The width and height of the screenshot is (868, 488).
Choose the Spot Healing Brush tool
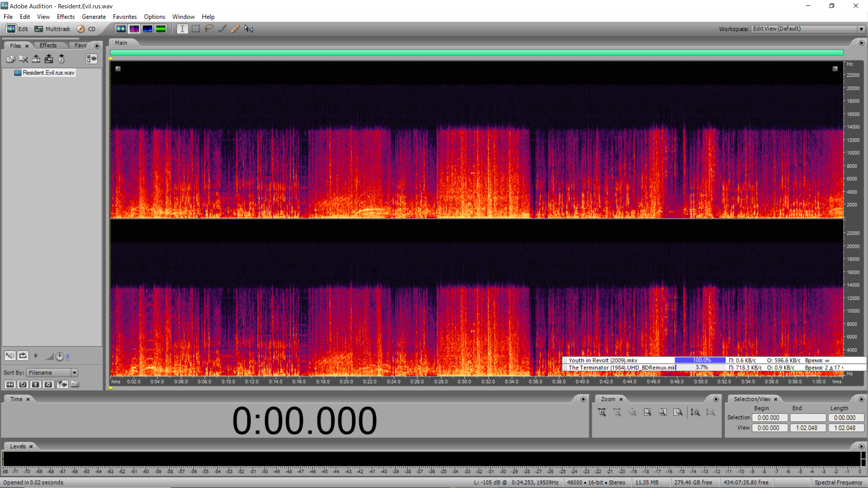pos(235,29)
